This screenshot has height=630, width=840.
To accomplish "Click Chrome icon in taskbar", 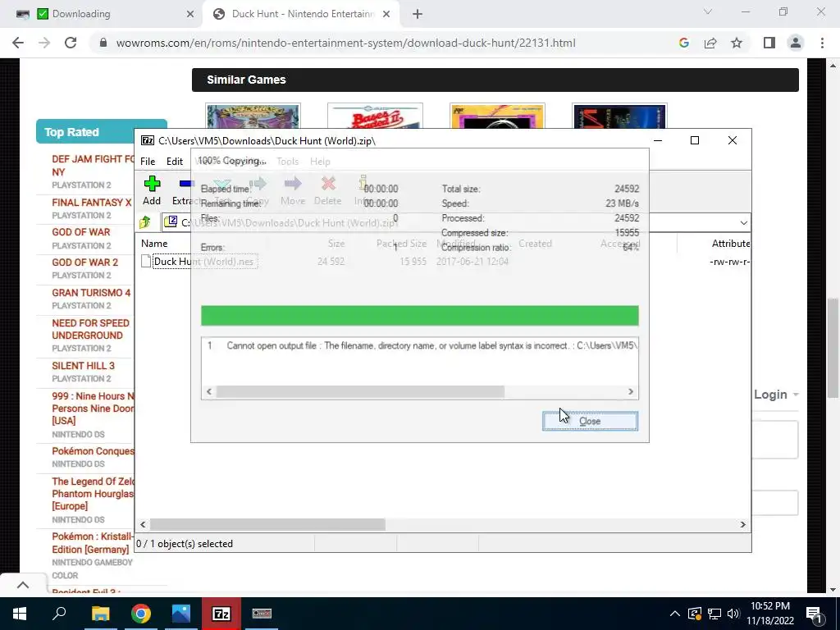I will coord(141,614).
